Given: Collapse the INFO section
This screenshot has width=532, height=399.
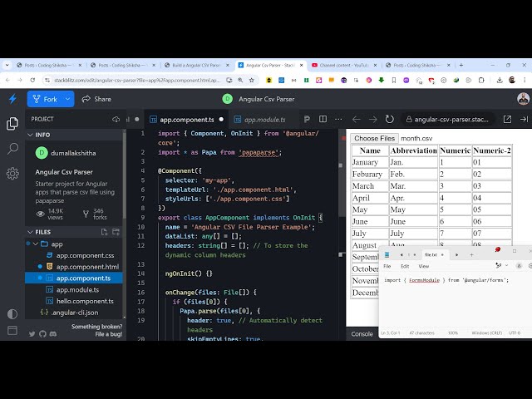Looking at the screenshot, I should (30, 135).
